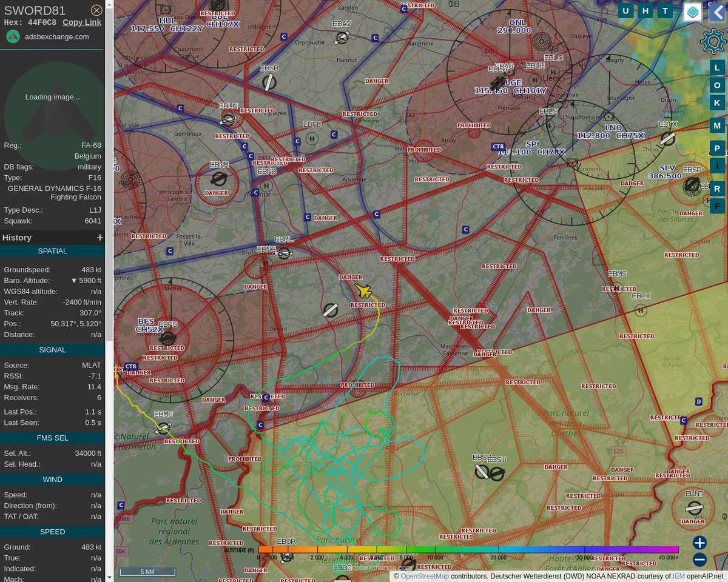This screenshot has height=582, width=728.
Task: Click Copy Link for SWORD81
Action: (81, 22)
